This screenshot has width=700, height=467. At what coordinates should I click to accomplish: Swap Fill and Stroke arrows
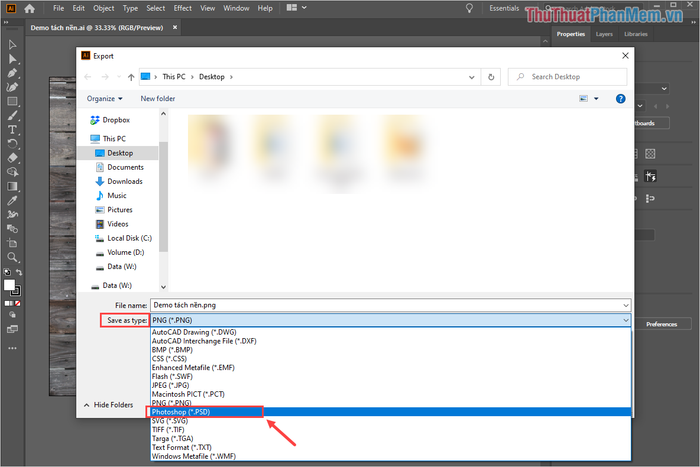tap(19, 272)
